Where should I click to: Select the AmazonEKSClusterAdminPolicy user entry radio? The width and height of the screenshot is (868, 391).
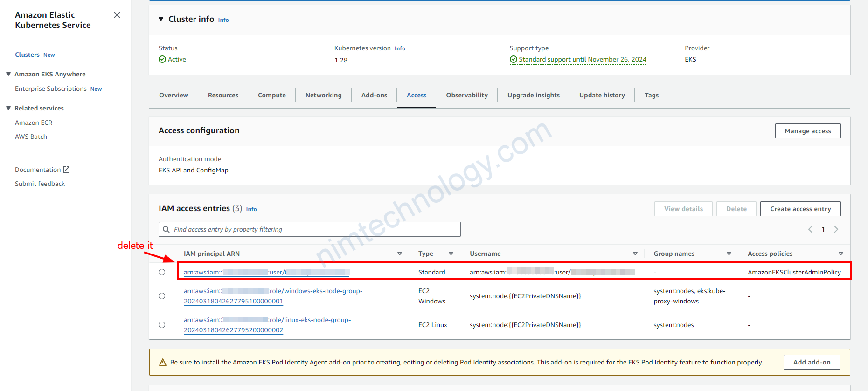pos(162,272)
